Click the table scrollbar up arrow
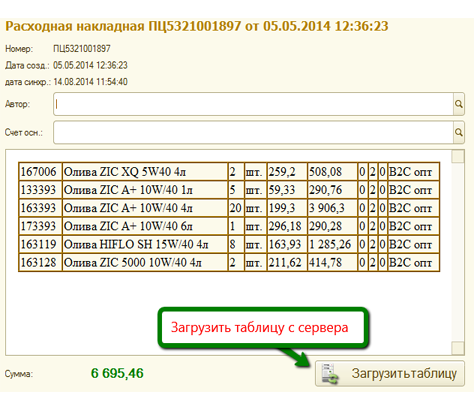Screen dimensions: 474x415 coord(458,156)
